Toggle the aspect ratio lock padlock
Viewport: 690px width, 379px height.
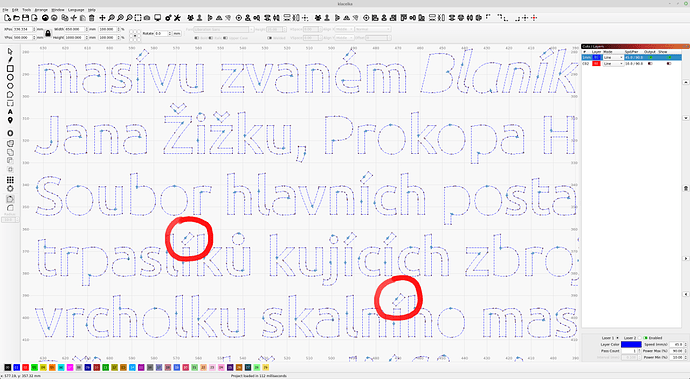pyautogui.click(x=48, y=33)
